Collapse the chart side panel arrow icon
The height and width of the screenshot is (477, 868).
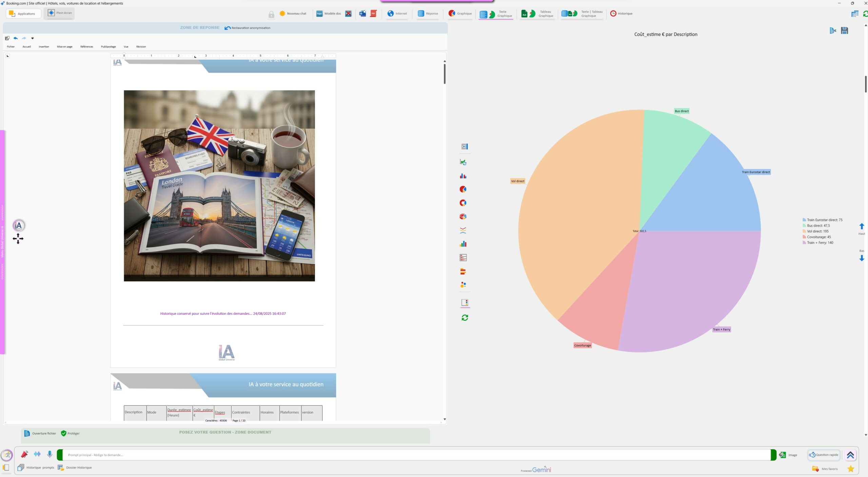pos(465,147)
